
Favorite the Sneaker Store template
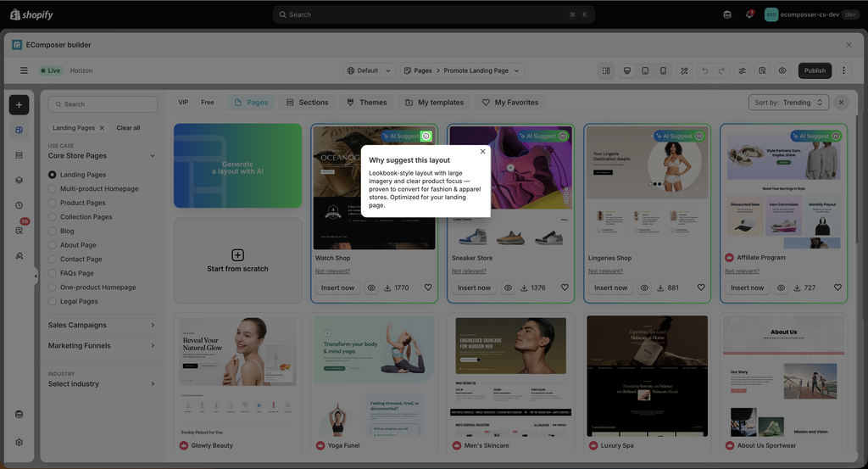tap(565, 288)
